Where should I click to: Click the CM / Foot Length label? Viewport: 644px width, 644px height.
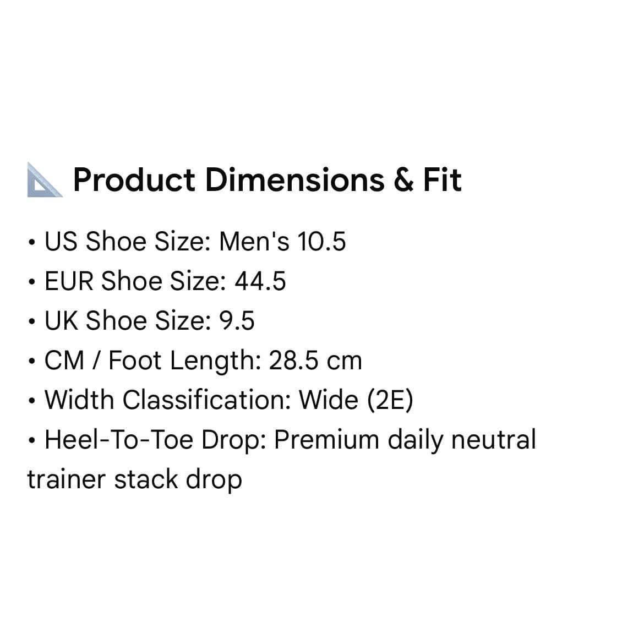point(153,360)
